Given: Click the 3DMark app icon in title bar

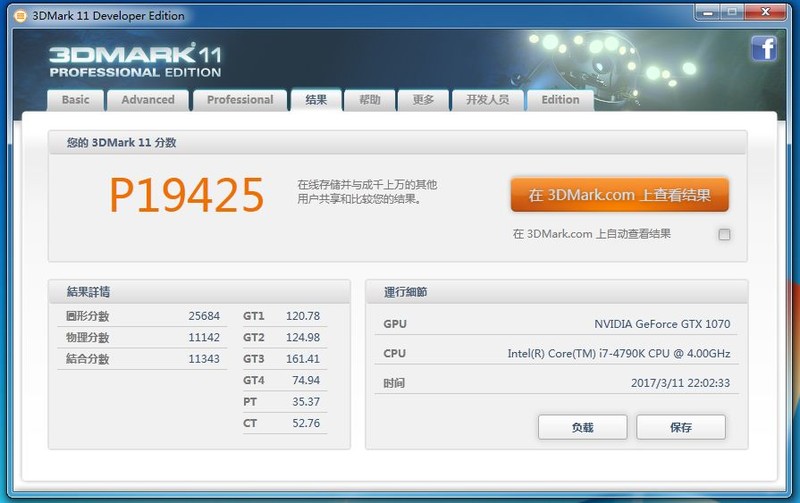Looking at the screenshot, I should 20,16.
